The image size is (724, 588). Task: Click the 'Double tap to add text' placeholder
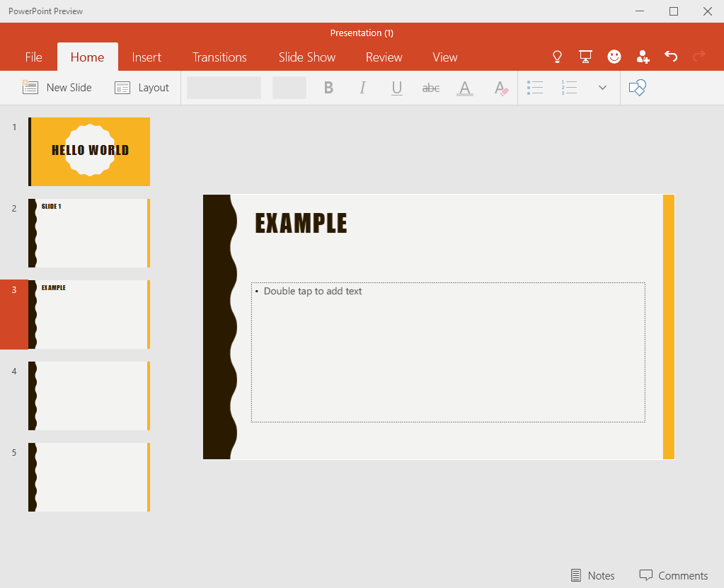click(448, 352)
